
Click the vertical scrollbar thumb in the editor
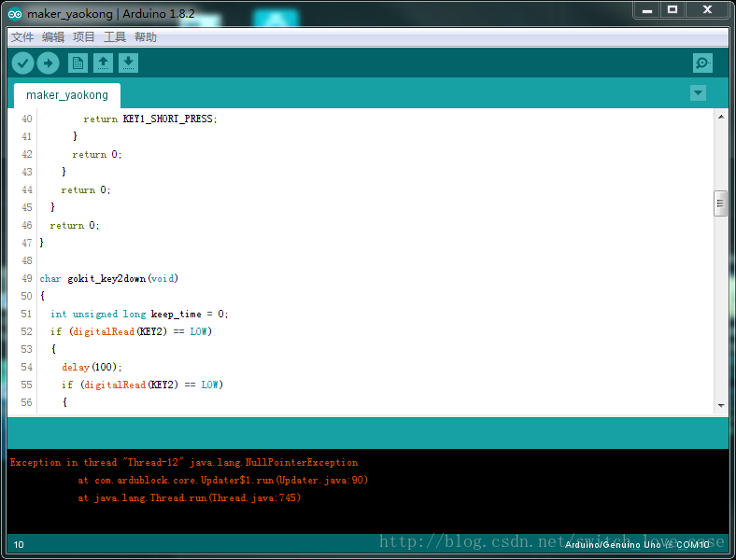coord(720,203)
